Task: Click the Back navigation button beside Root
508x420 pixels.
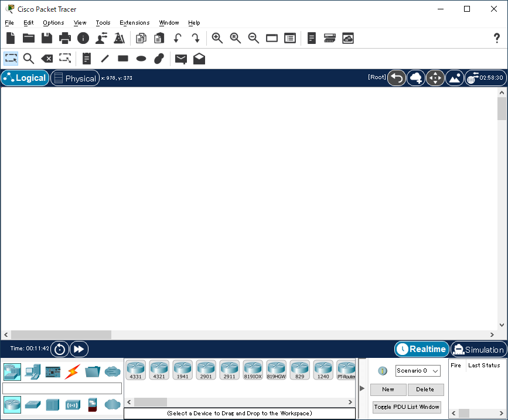Action: tap(397, 78)
